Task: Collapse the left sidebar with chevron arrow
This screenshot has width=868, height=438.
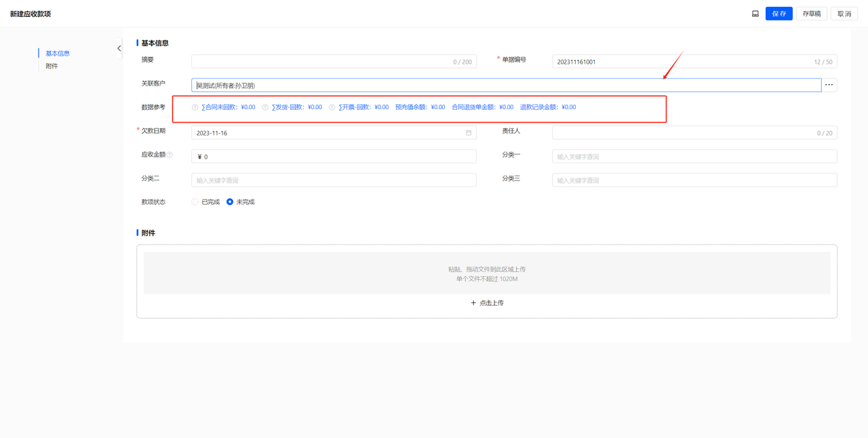Action: 119,48
